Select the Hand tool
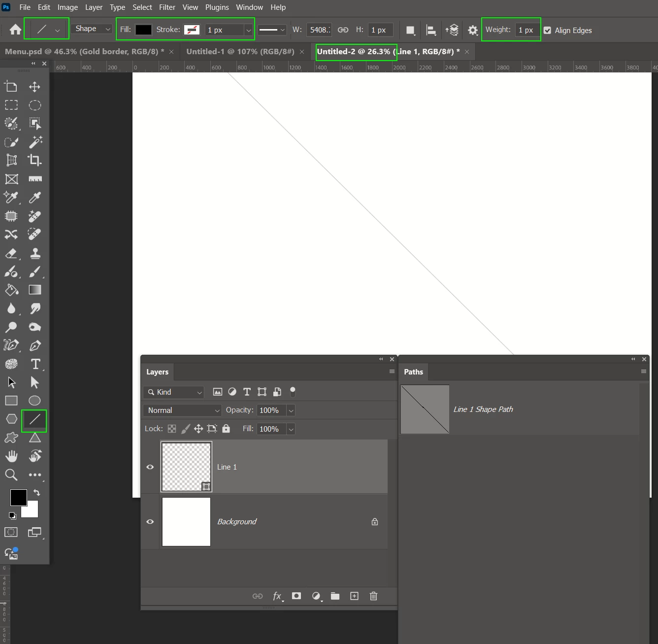This screenshot has width=658, height=644. click(11, 456)
